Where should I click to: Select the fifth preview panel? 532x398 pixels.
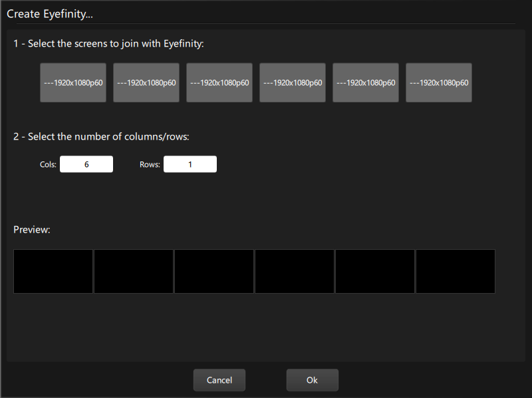374,271
